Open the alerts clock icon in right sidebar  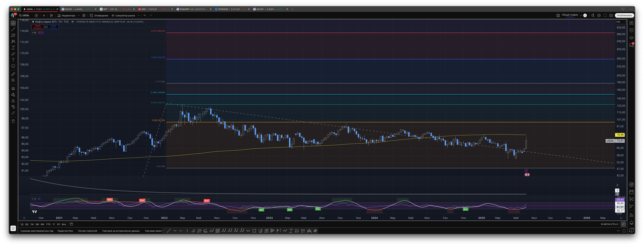[x=631, y=30]
